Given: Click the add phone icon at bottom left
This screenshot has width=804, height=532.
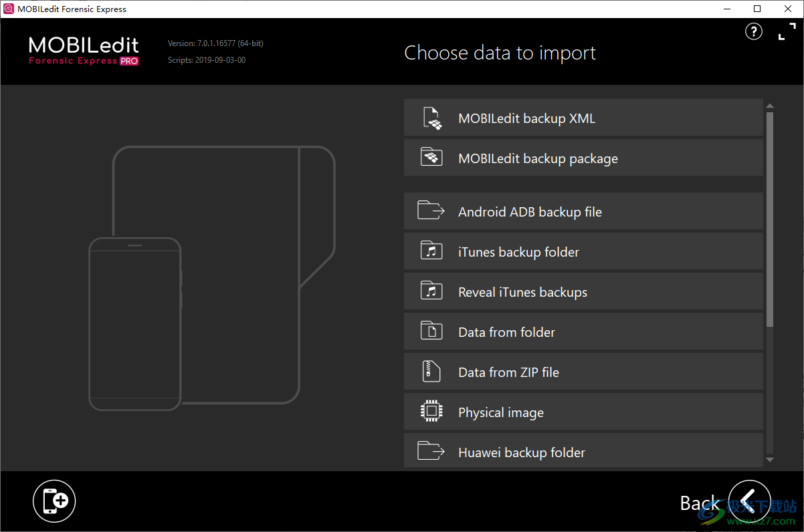Looking at the screenshot, I should (x=55, y=501).
